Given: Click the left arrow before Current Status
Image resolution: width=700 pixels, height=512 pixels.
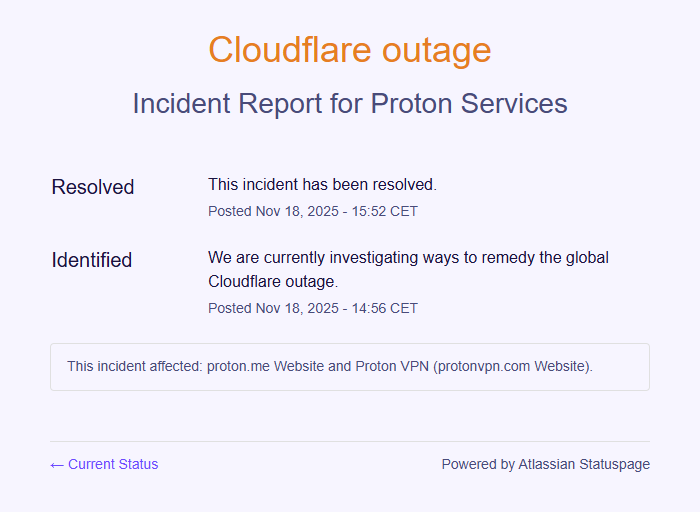Looking at the screenshot, I should [57, 464].
